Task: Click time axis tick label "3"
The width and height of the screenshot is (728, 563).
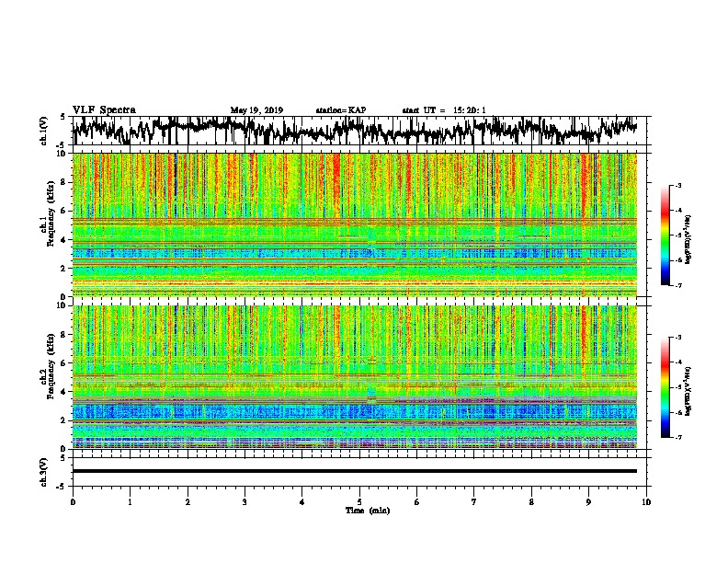Action: coord(245,501)
